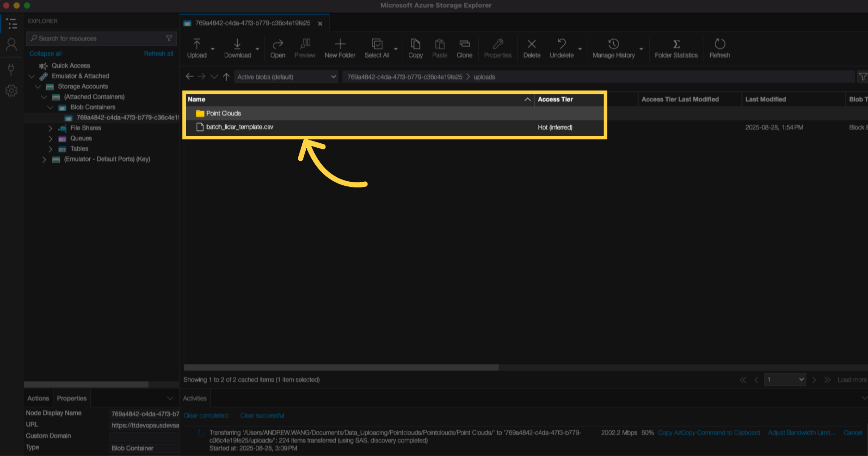Viewport: 868px width, 456px height.
Task: Open the Undelete dropdown arrow
Action: pyautogui.click(x=580, y=49)
